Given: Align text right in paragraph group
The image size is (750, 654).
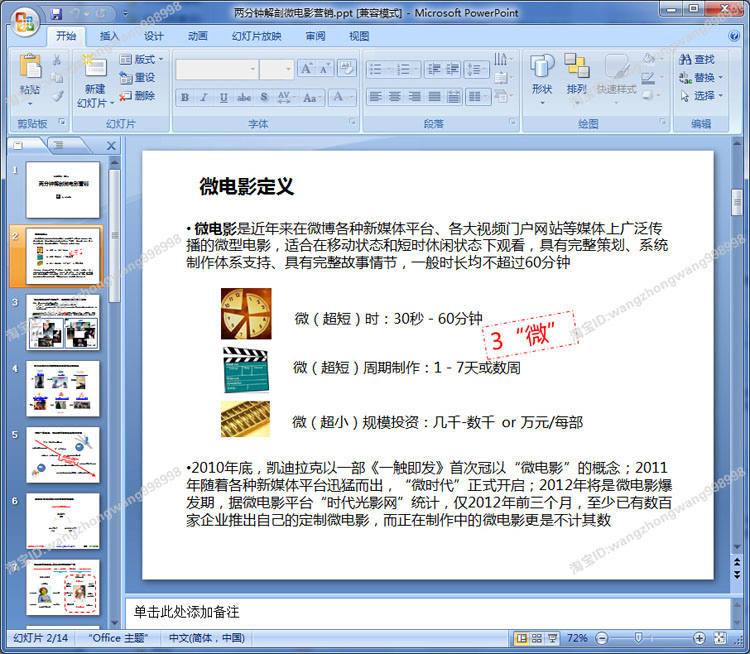Looking at the screenshot, I should [x=414, y=97].
